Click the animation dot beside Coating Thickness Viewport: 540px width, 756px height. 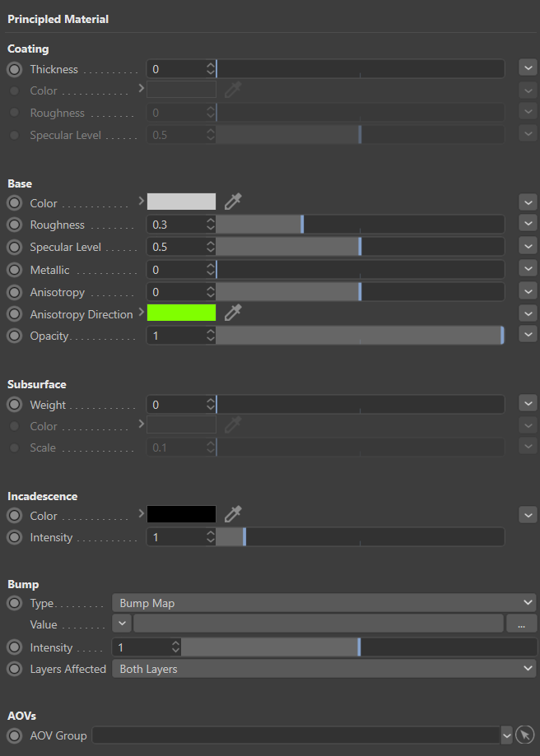coord(14,69)
